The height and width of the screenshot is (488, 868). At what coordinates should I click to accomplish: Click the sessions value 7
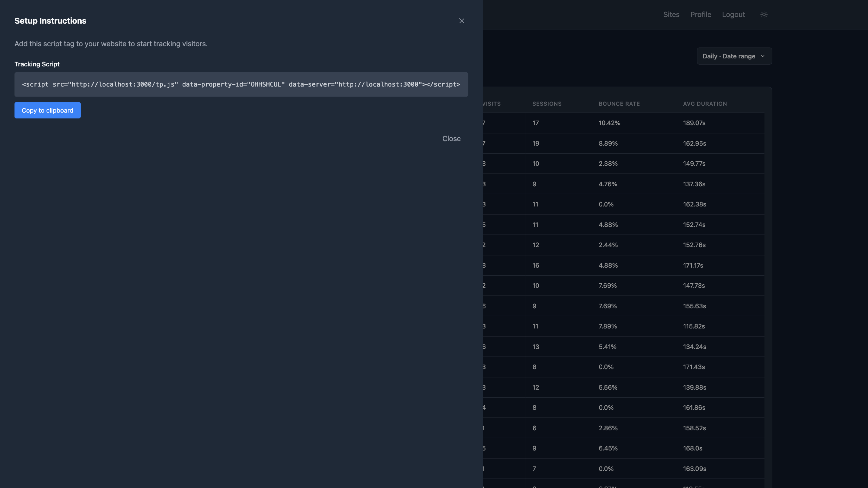(x=534, y=469)
